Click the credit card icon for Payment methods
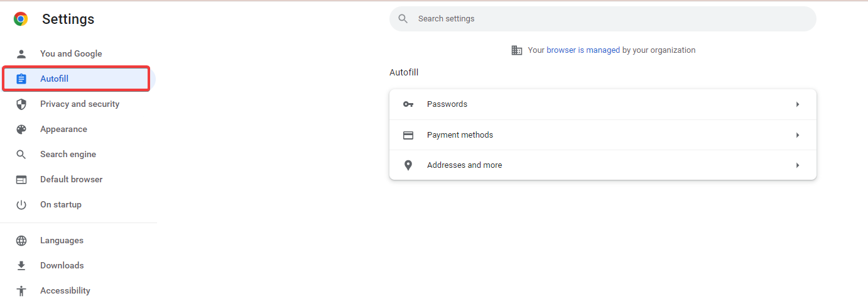This screenshot has width=868, height=308. pos(408,135)
